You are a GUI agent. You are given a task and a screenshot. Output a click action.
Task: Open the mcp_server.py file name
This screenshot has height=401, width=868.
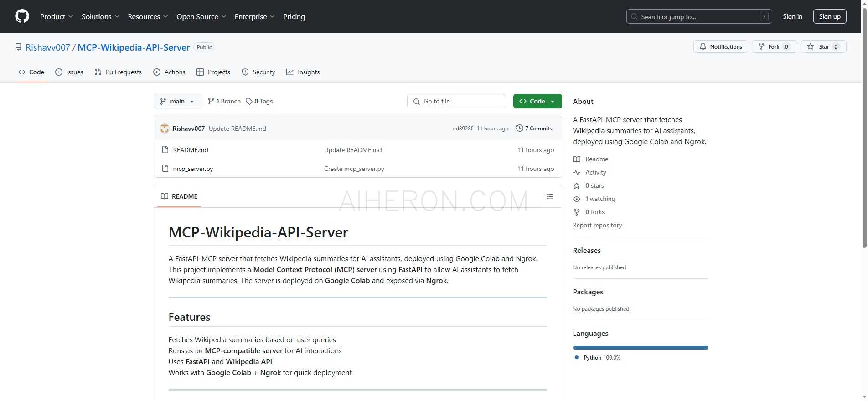(x=193, y=169)
